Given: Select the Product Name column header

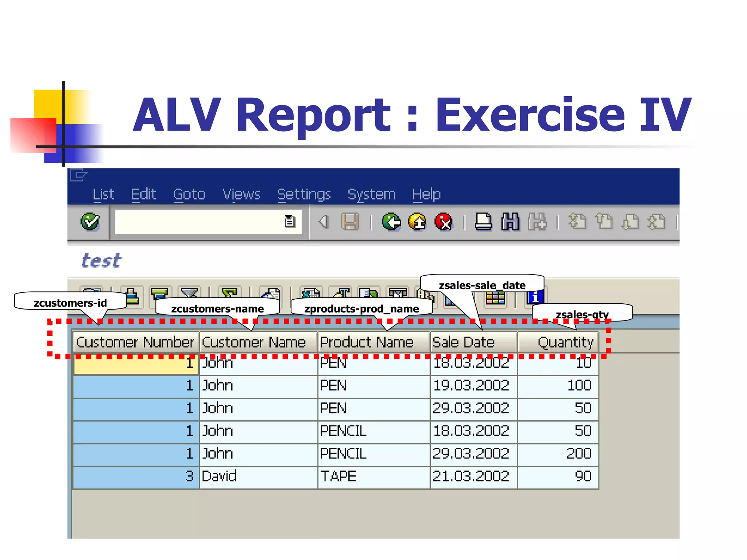Looking at the screenshot, I should 374,342.
